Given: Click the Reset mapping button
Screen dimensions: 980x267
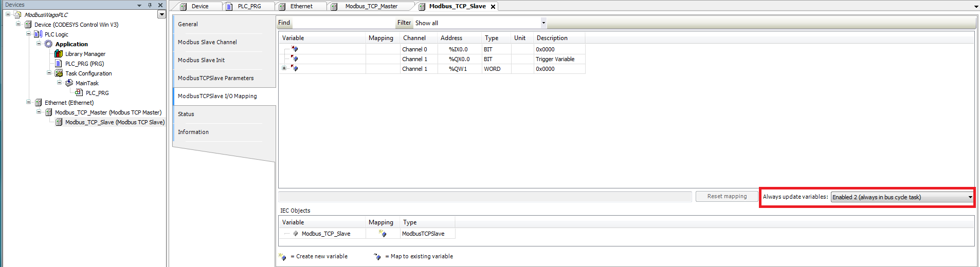Looking at the screenshot, I should click(x=727, y=196).
